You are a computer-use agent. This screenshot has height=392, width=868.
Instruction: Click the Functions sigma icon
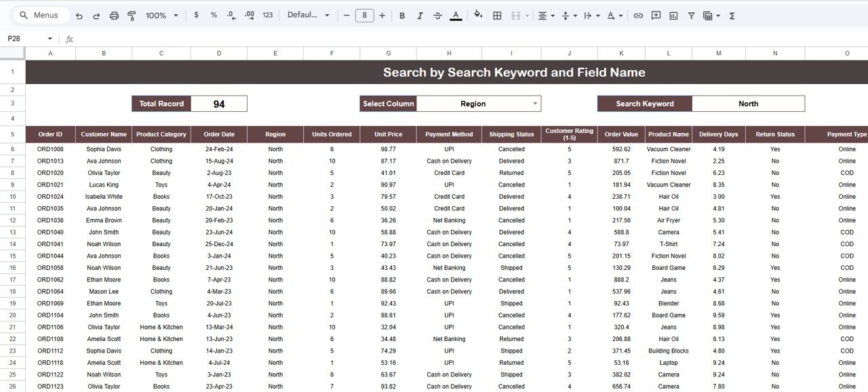[x=732, y=15]
